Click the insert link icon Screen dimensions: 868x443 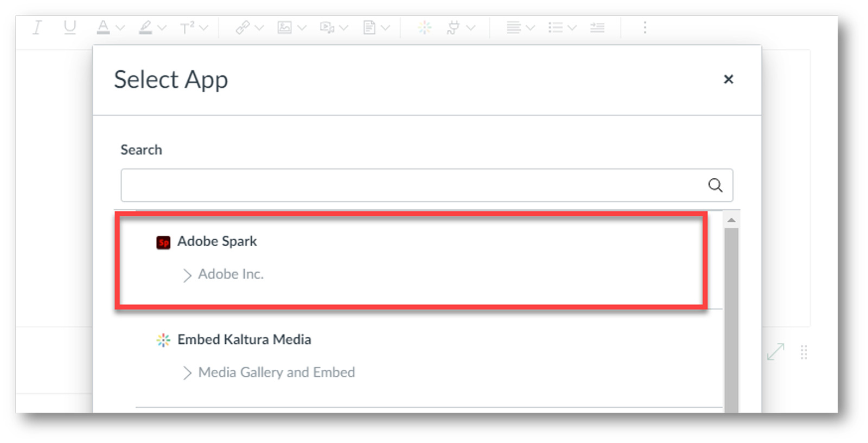[x=242, y=27]
